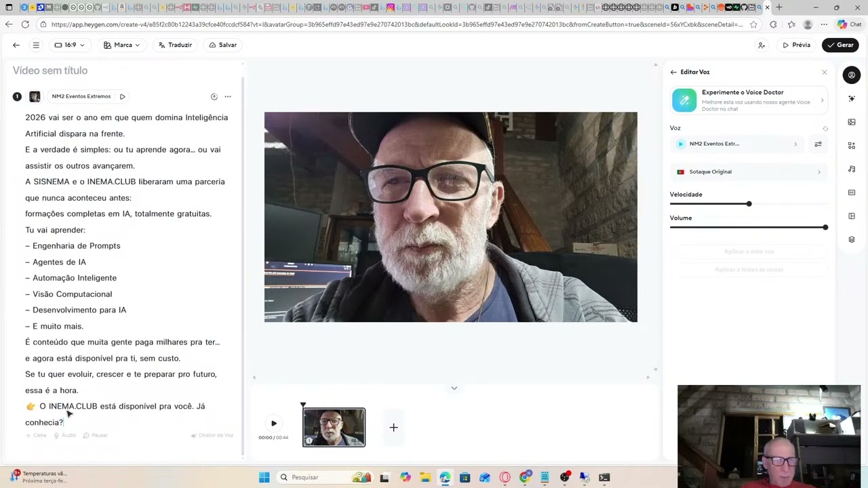Collapse the timeline with the chevron
Image resolution: width=868 pixels, height=488 pixels.
pos(454,388)
